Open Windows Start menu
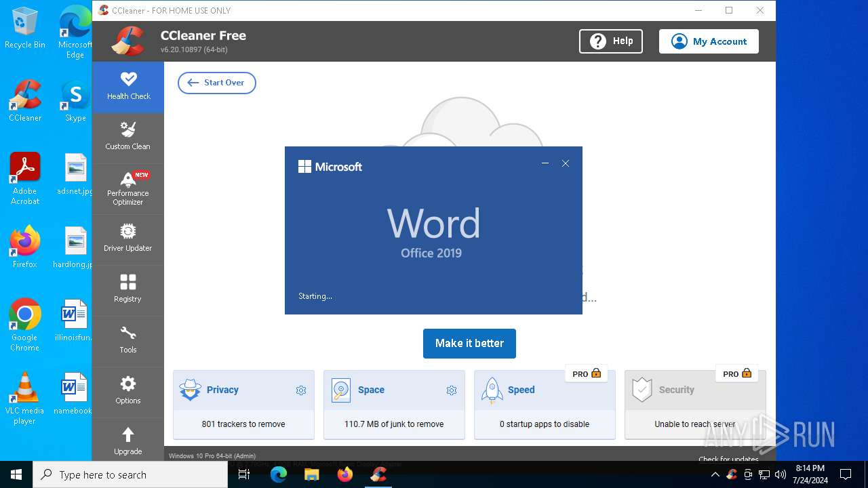Viewport: 868px width, 488px height. click(16, 474)
